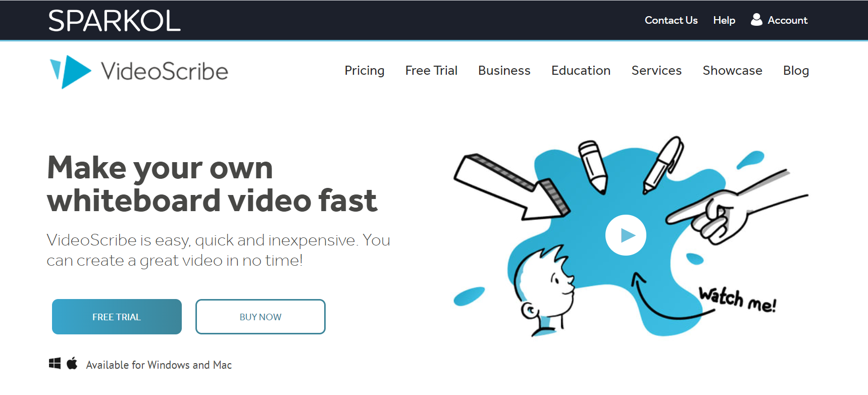Viewport: 868px width, 395px height.
Task: Click the Windows logo icon
Action: click(x=55, y=363)
